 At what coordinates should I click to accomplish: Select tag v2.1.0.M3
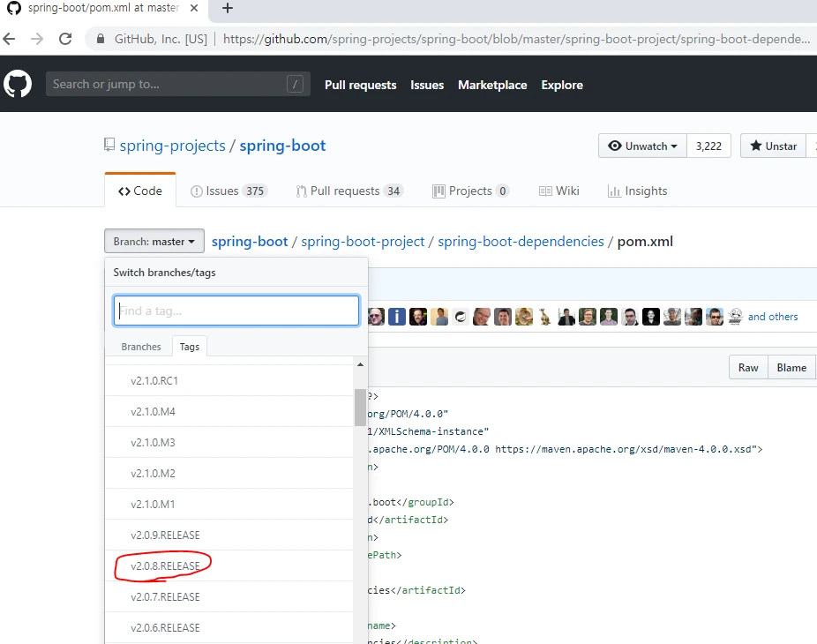coord(229,442)
